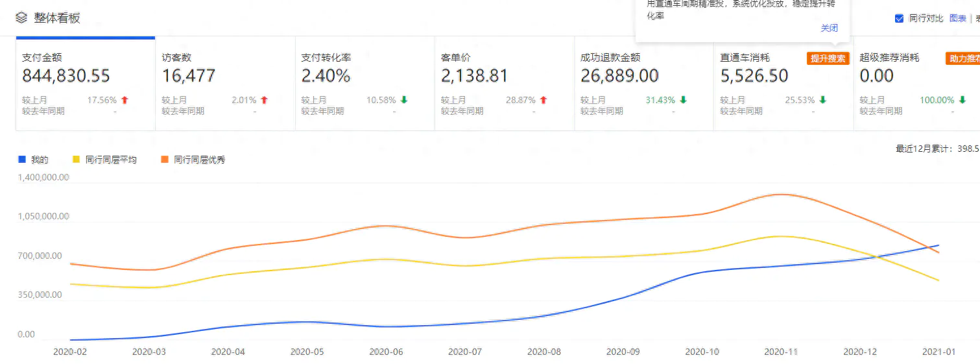The width and height of the screenshot is (980, 364).
Task: Click the 350,000.00 y-axis label
Action: coord(40,295)
